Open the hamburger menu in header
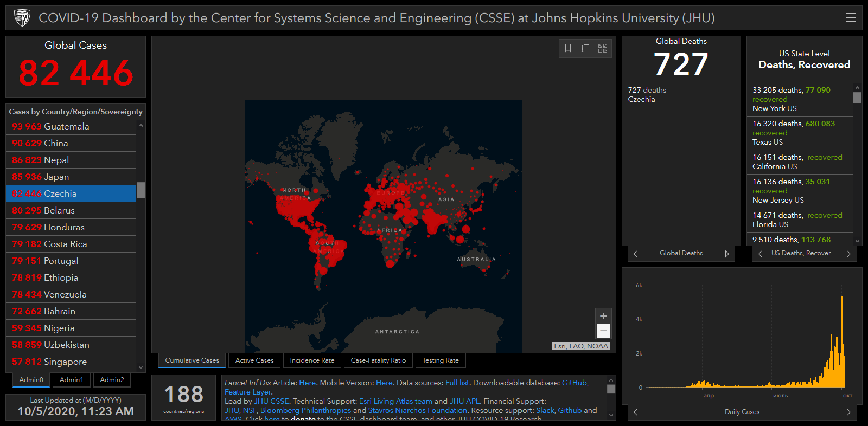The image size is (868, 426). tap(851, 18)
